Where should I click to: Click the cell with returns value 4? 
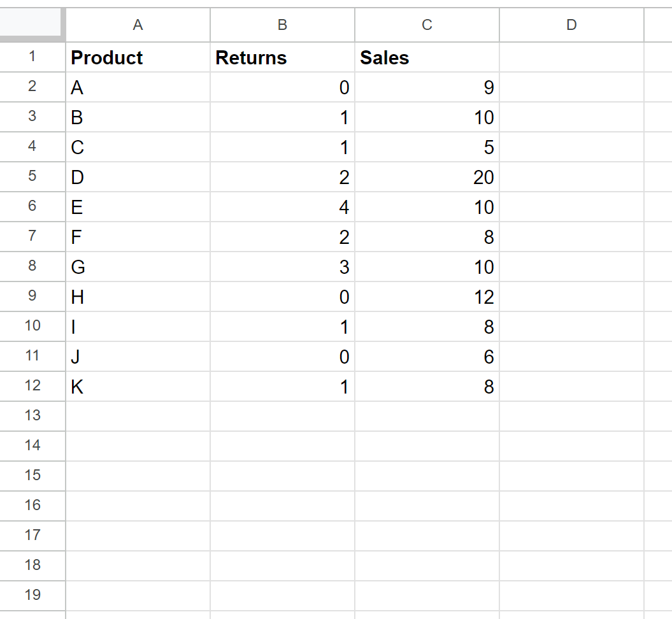(282, 207)
